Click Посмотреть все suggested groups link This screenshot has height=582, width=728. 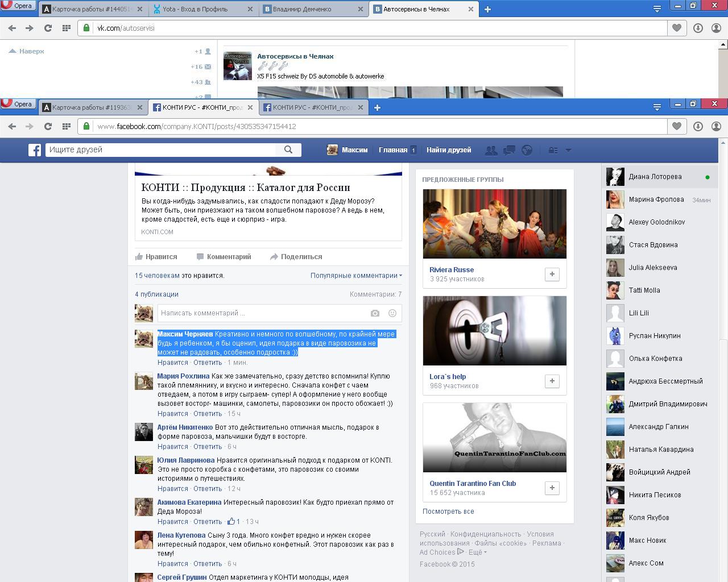tap(448, 512)
